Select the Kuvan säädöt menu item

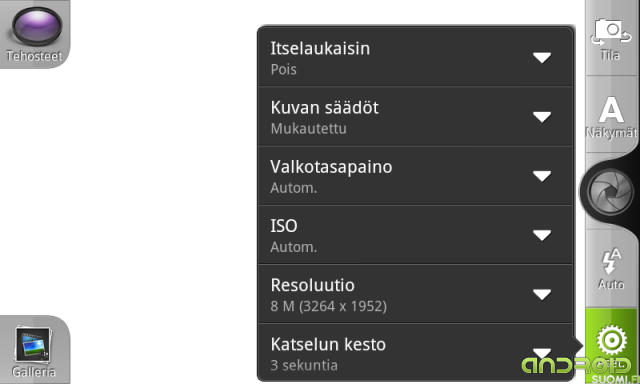click(415, 116)
